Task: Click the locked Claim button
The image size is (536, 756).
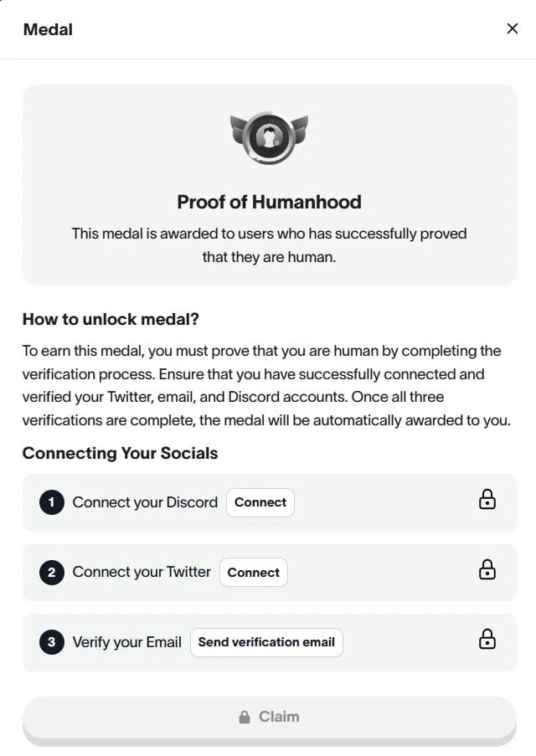Action: coord(269,720)
